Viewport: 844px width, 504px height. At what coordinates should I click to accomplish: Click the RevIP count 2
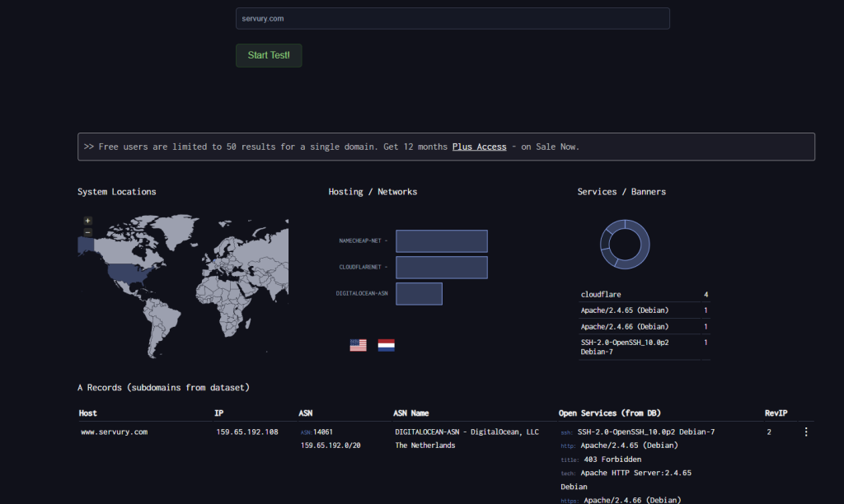pos(769,432)
